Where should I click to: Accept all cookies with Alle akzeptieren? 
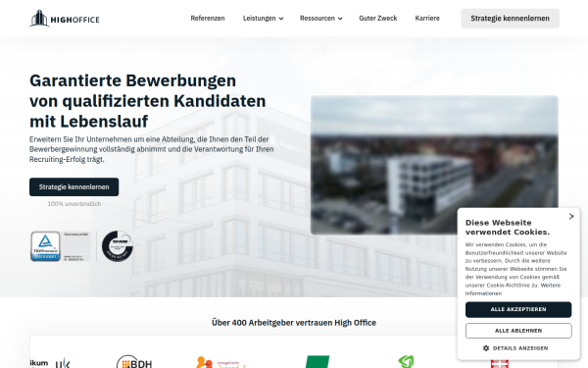pyautogui.click(x=518, y=309)
